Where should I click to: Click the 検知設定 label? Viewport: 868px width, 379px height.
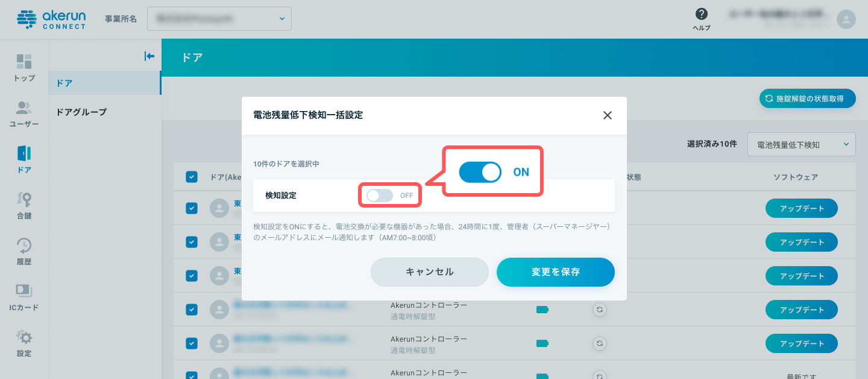tap(281, 196)
